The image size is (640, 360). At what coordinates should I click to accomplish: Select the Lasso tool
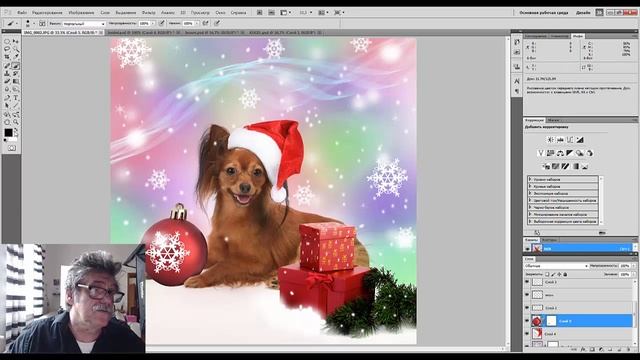7,49
